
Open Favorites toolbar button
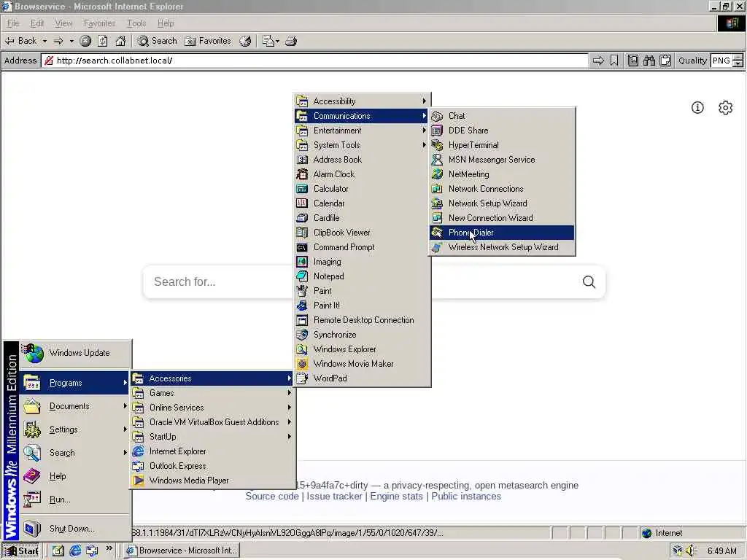click(208, 41)
